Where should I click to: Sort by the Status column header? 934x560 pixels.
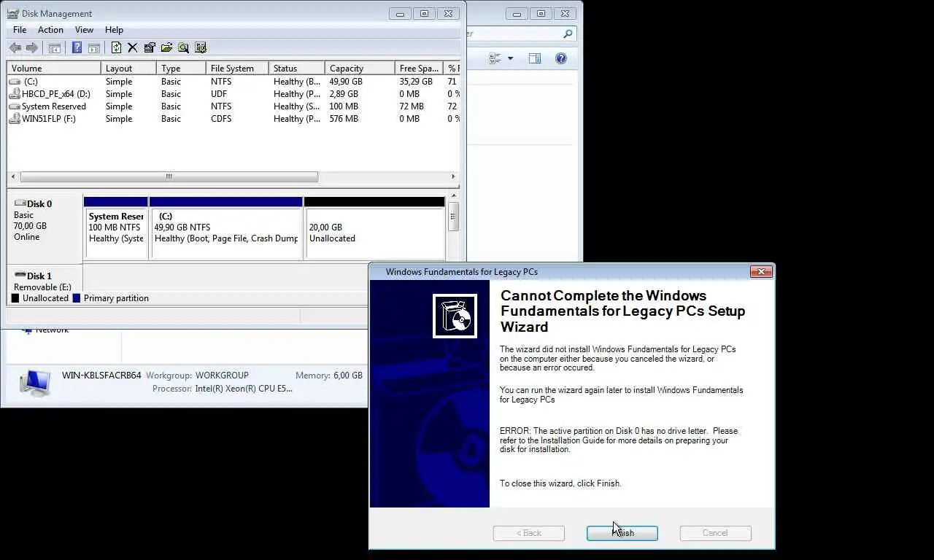pos(296,68)
